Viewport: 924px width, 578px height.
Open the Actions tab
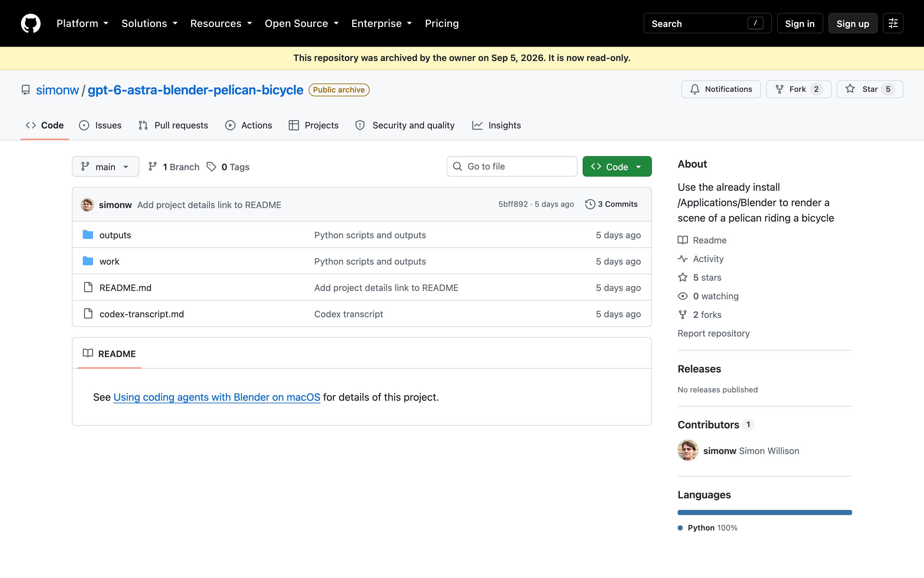[x=249, y=125]
